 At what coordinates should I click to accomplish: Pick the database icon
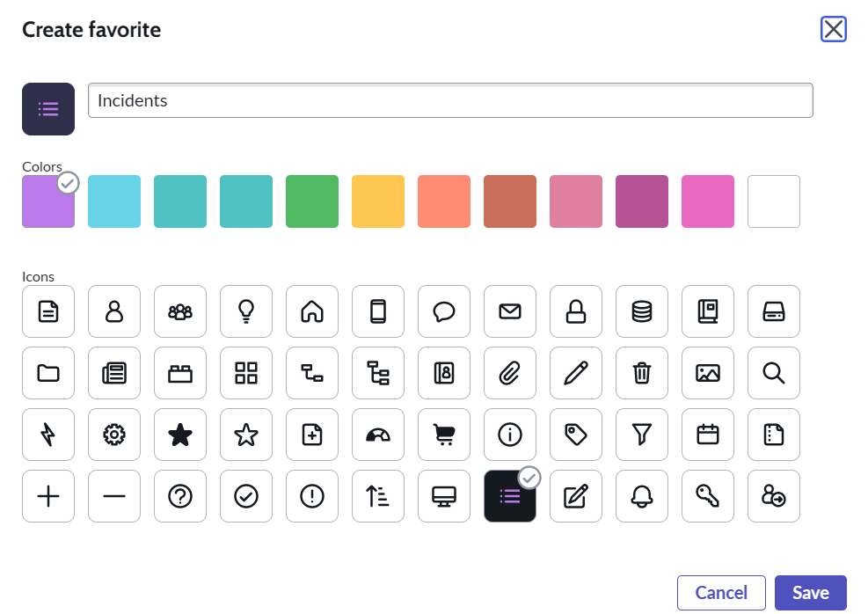click(642, 311)
